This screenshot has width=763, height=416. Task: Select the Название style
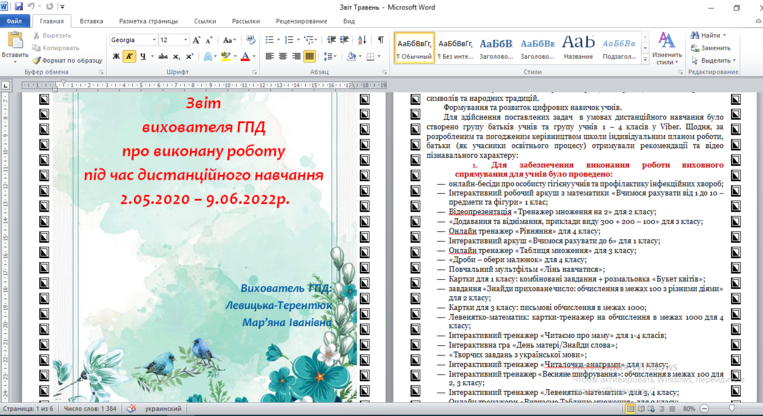point(578,48)
